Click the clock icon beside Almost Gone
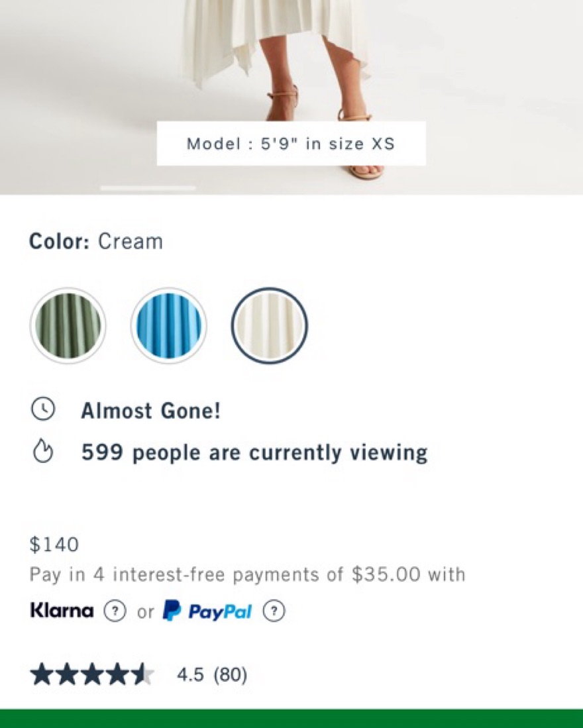The height and width of the screenshot is (728, 583). 43,410
